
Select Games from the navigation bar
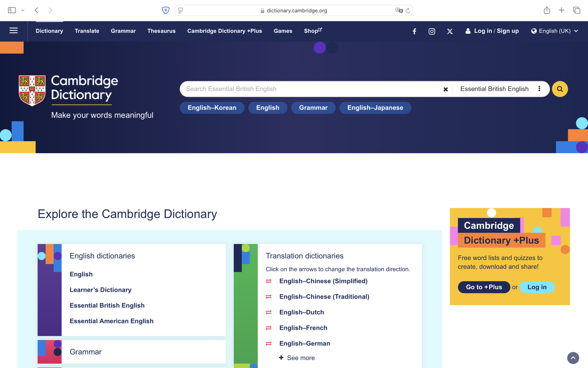(283, 31)
